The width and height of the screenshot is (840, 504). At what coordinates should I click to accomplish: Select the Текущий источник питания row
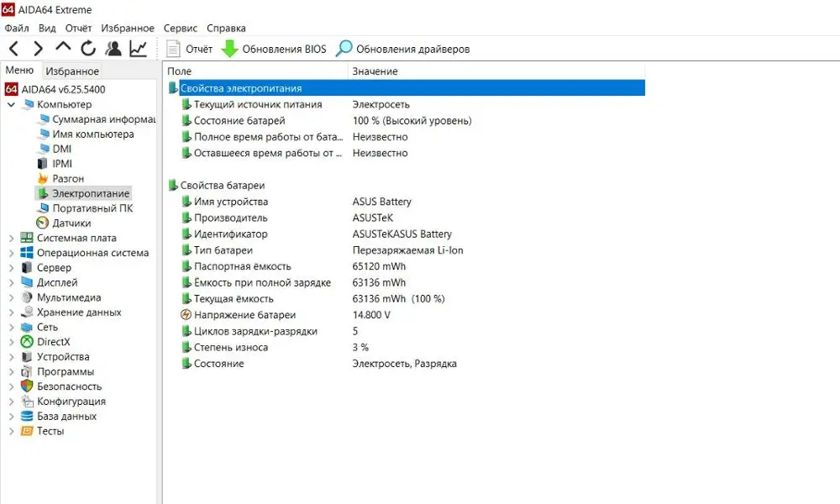point(406,104)
